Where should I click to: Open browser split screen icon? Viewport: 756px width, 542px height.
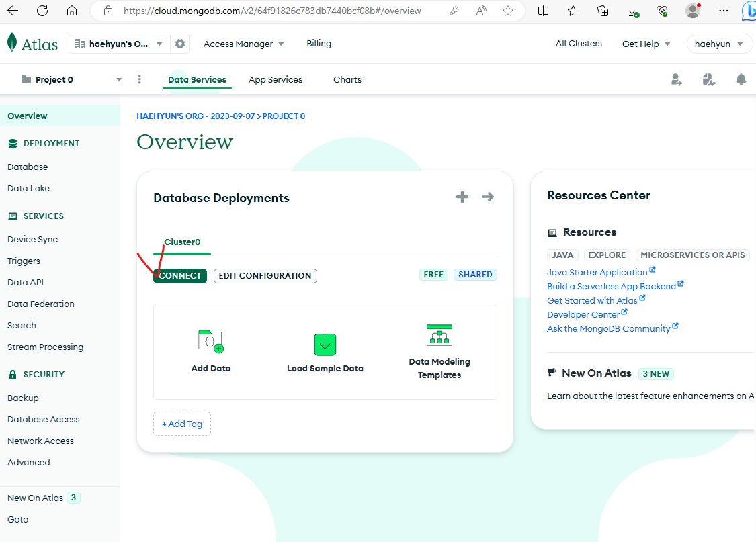pyautogui.click(x=543, y=11)
